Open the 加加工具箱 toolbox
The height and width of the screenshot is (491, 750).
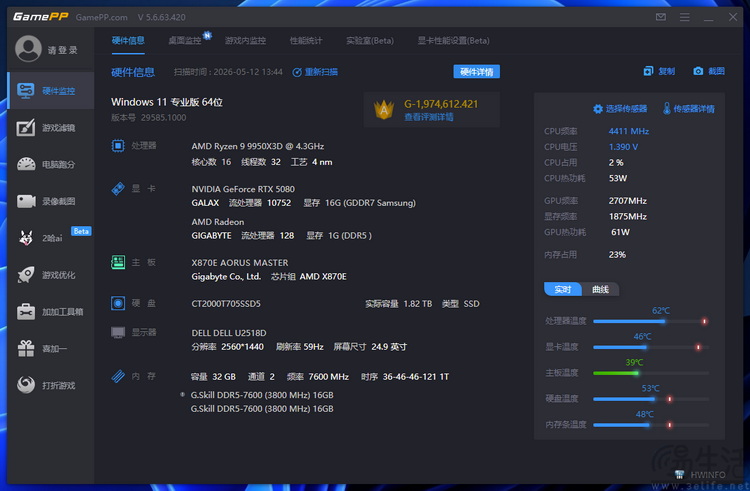coord(51,312)
